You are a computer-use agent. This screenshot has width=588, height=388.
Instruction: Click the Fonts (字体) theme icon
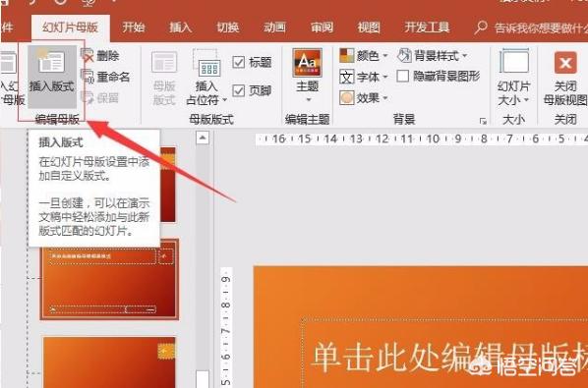click(346, 77)
